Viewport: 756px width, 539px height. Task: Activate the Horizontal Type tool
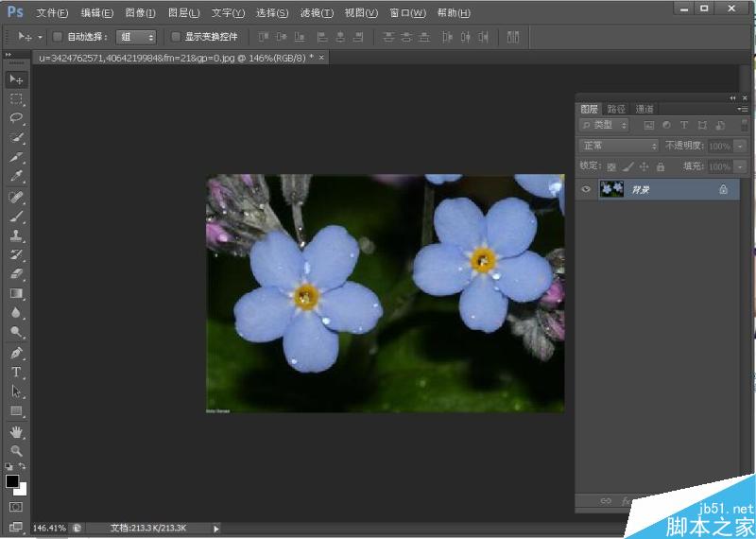(16, 373)
